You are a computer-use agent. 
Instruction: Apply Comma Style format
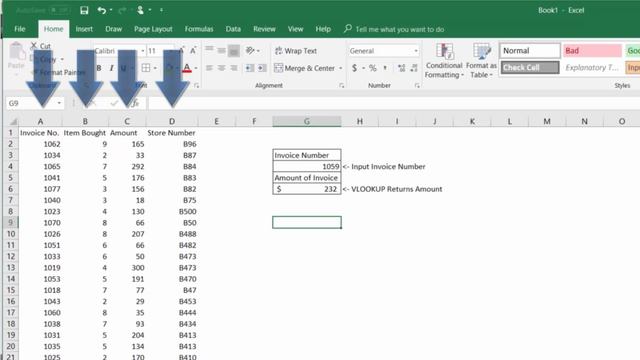tap(385, 68)
